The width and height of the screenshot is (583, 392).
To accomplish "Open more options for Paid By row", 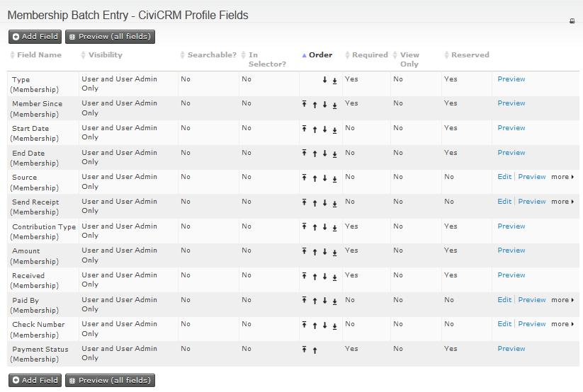I will pos(562,300).
